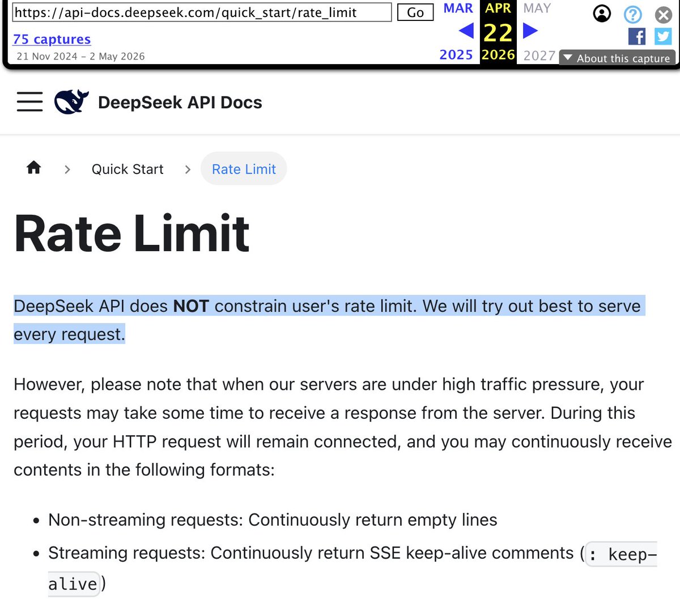Click the APR current month label
Image resolution: width=680 pixels, height=616 pixels.
pos(498,9)
